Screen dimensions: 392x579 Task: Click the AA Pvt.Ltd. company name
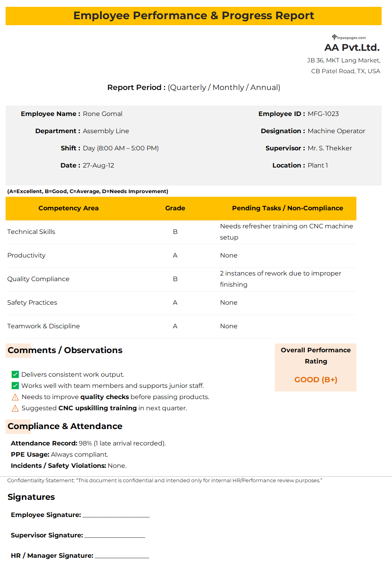point(352,48)
